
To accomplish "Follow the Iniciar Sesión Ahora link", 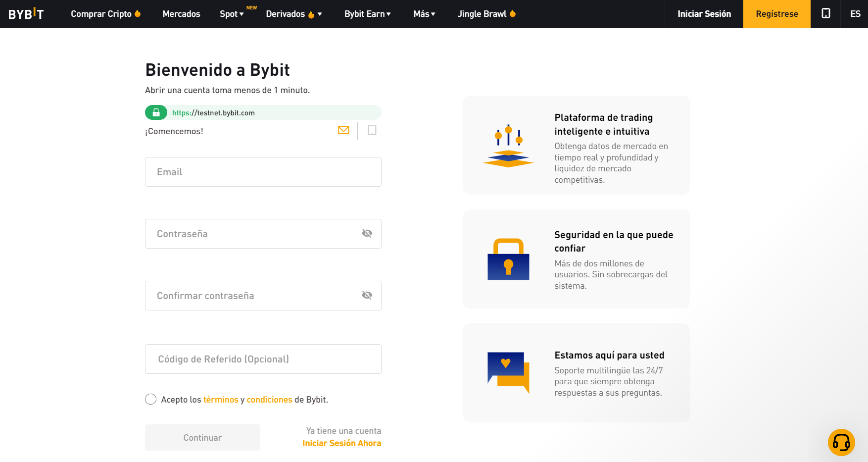I will point(341,443).
